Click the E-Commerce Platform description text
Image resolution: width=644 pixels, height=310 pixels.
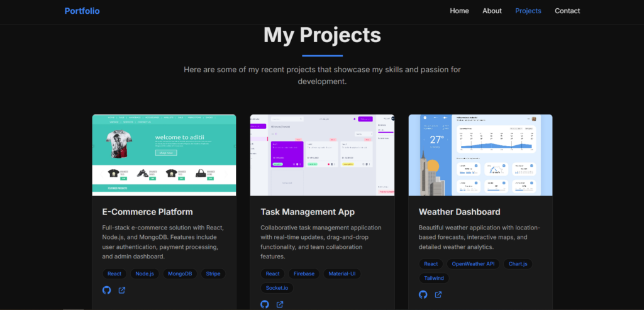point(164,242)
